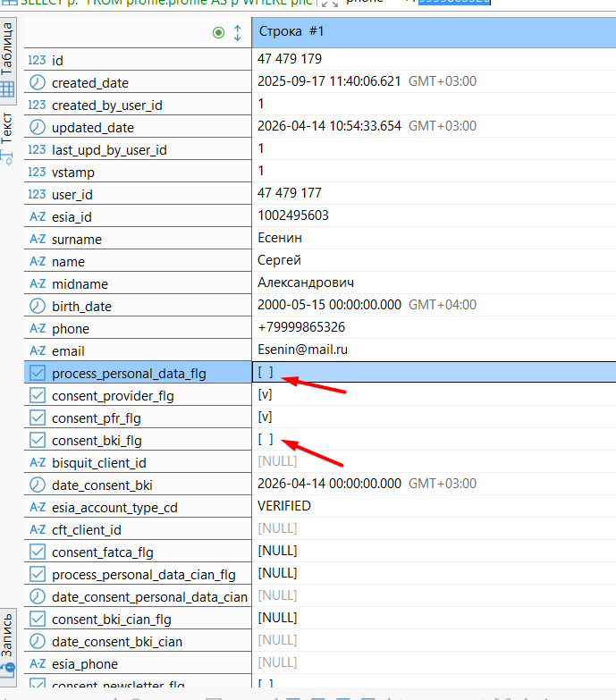616x700 pixels.
Task: Select the Строка #1 column header
Action: point(434,32)
